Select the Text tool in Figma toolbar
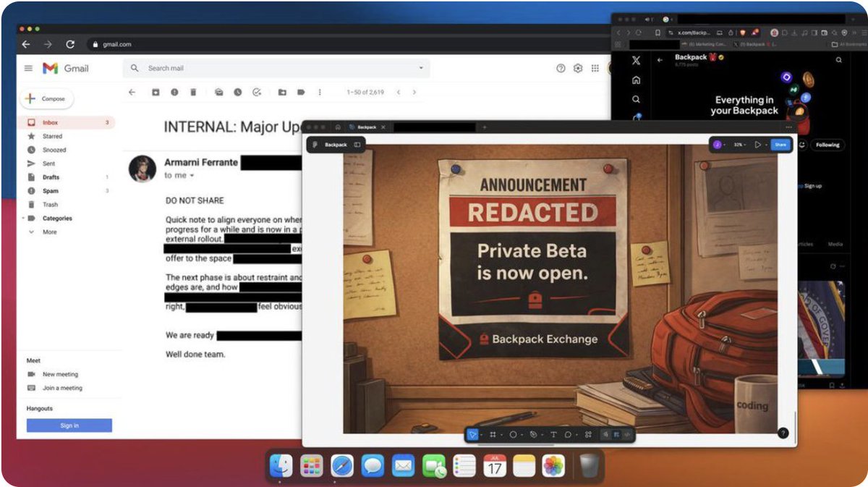 pyautogui.click(x=553, y=434)
